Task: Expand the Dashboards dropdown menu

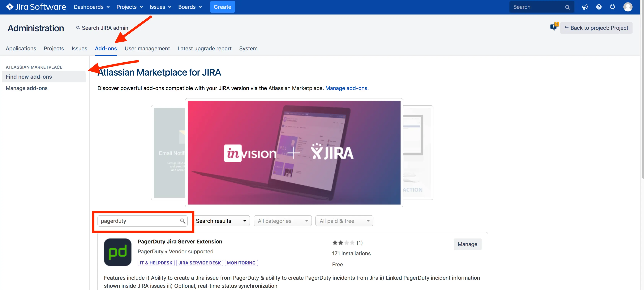Action: click(x=92, y=7)
